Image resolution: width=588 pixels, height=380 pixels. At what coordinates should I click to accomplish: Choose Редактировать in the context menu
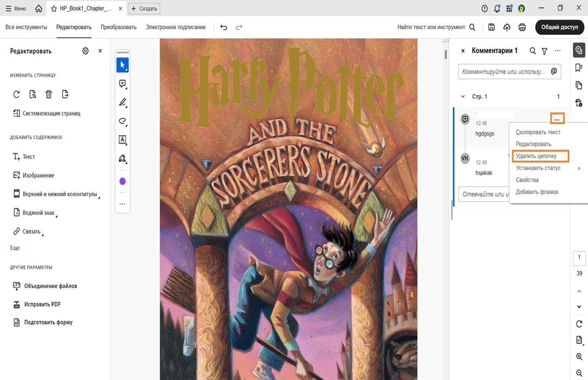click(533, 144)
